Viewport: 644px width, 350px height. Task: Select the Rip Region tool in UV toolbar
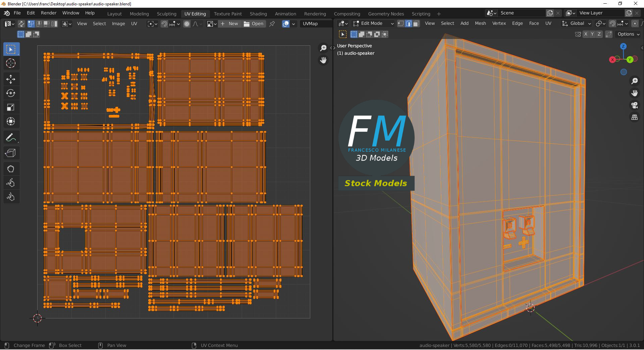[x=11, y=153]
